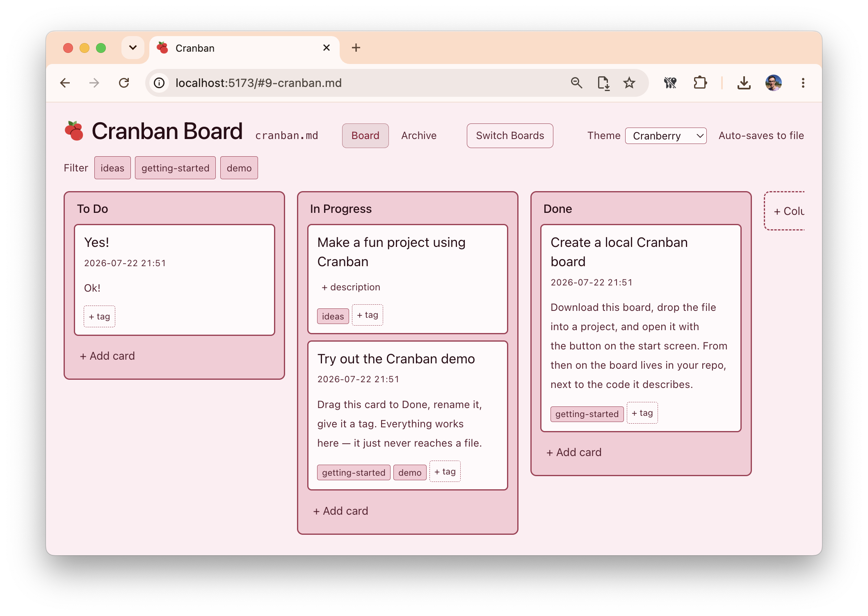The width and height of the screenshot is (868, 616).
Task: Click the date on the Yes! card
Action: (125, 263)
